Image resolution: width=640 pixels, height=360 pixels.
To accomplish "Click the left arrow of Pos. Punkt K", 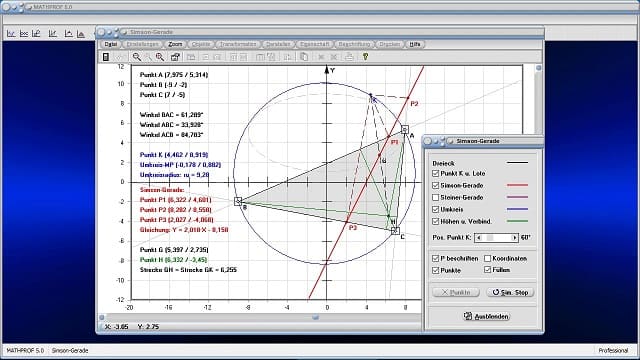I will pyautogui.click(x=479, y=238).
